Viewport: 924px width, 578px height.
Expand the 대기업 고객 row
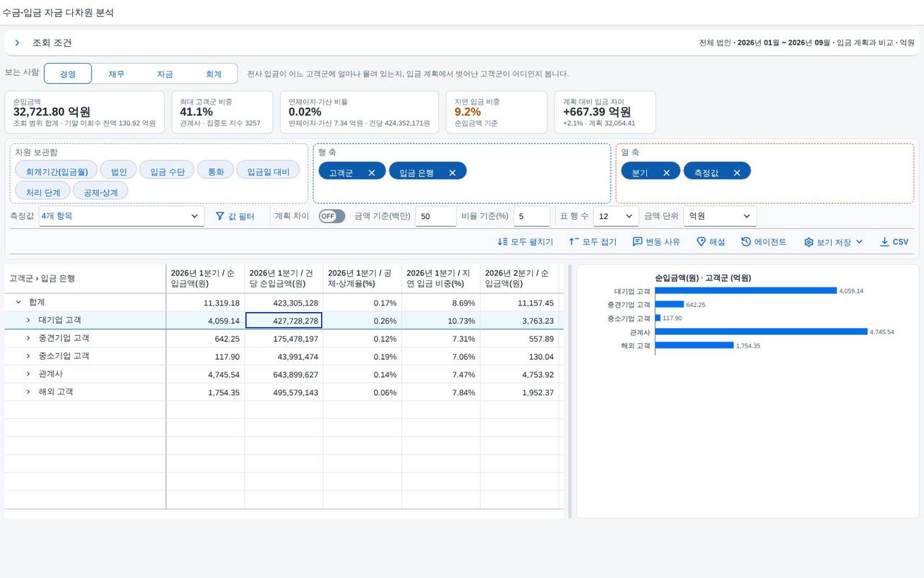click(x=28, y=320)
